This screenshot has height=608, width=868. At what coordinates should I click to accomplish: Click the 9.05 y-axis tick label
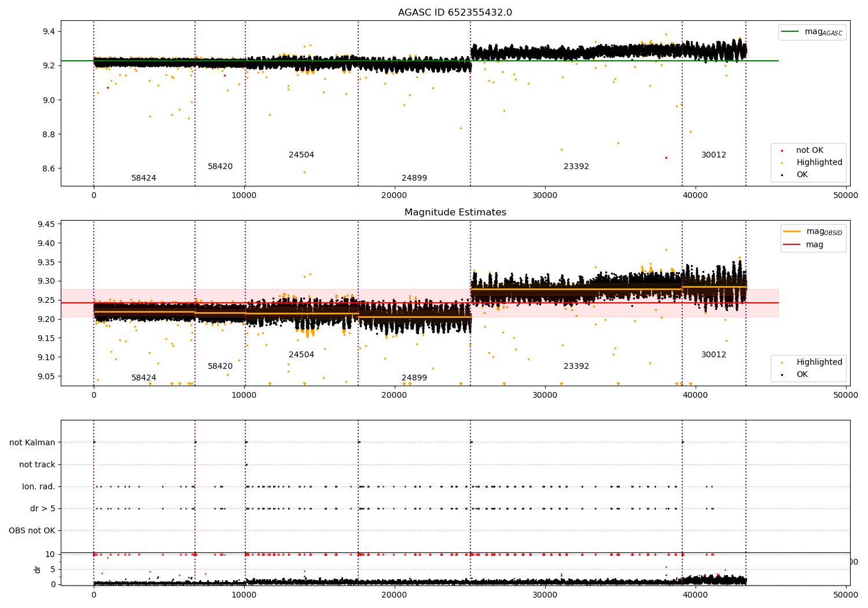[x=47, y=376]
